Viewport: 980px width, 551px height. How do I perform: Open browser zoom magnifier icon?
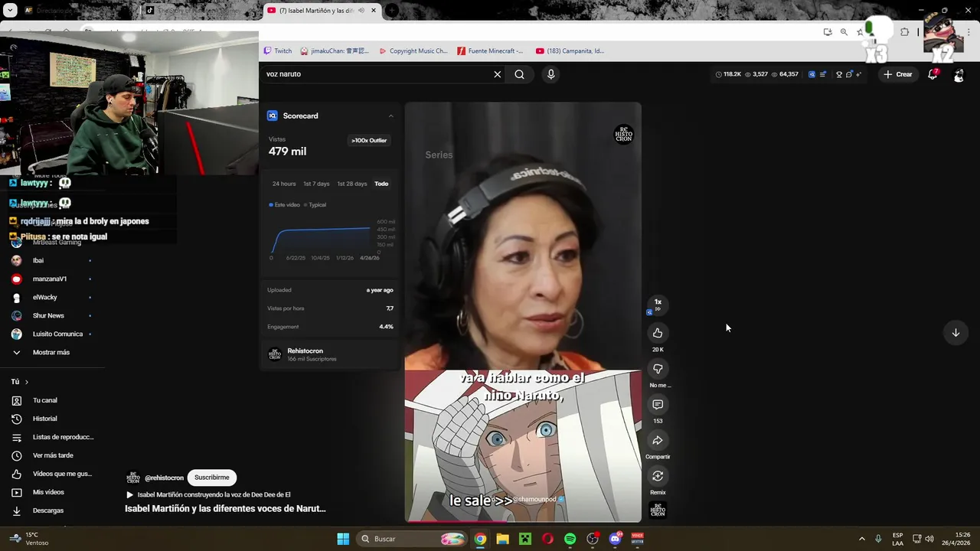844,32
